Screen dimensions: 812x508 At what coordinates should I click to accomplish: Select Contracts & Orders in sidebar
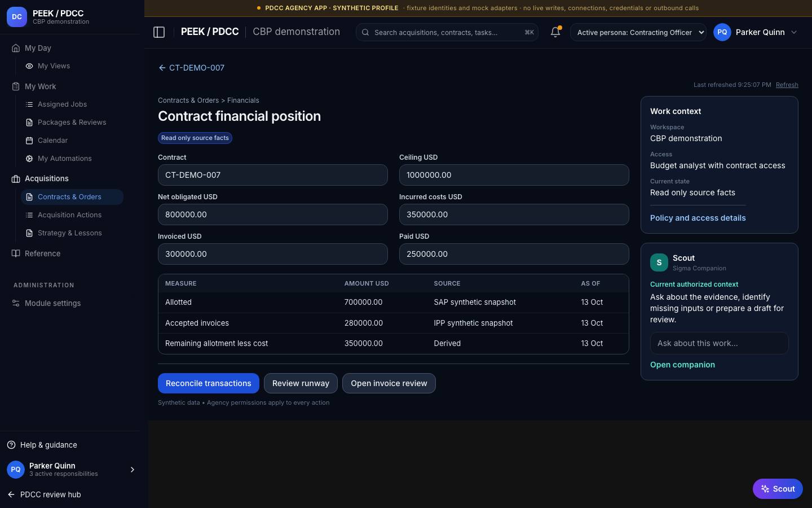(72, 197)
